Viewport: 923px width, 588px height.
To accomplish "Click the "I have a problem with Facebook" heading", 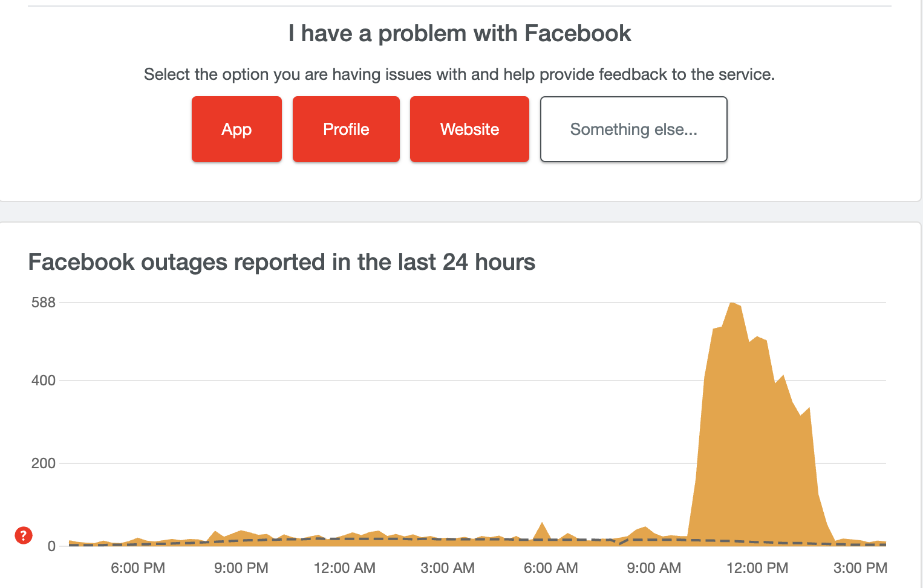I will (460, 34).
